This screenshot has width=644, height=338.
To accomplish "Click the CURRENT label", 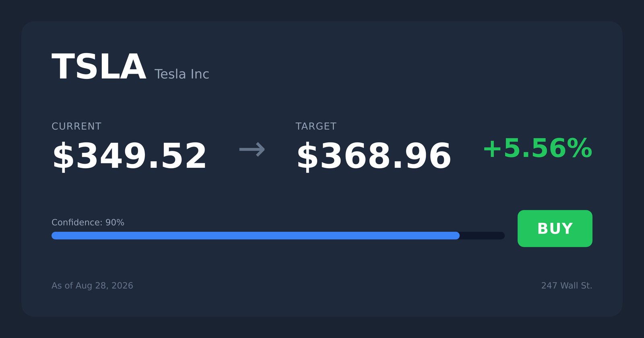I will (76, 126).
